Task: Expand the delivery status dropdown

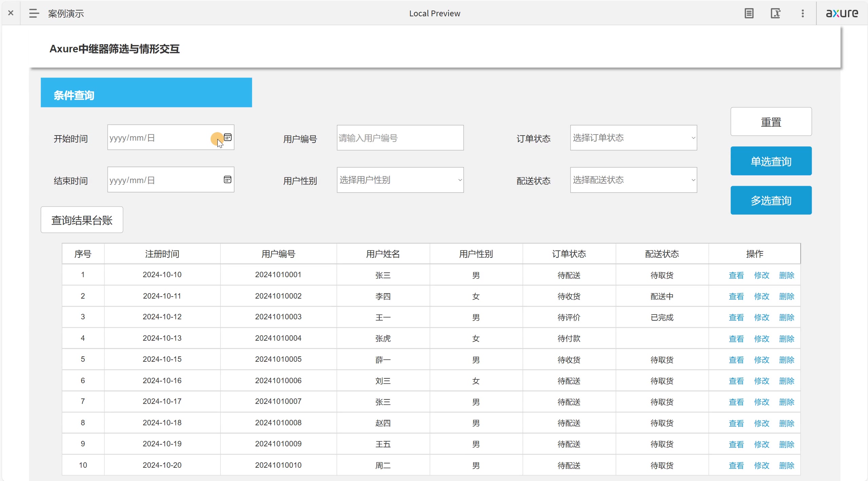Action: point(633,180)
